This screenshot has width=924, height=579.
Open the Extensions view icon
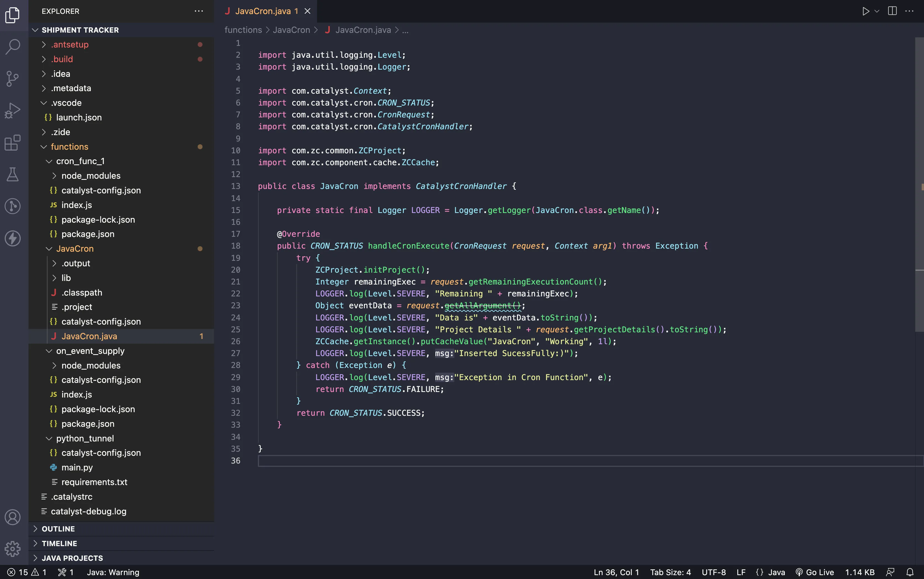coord(13,143)
